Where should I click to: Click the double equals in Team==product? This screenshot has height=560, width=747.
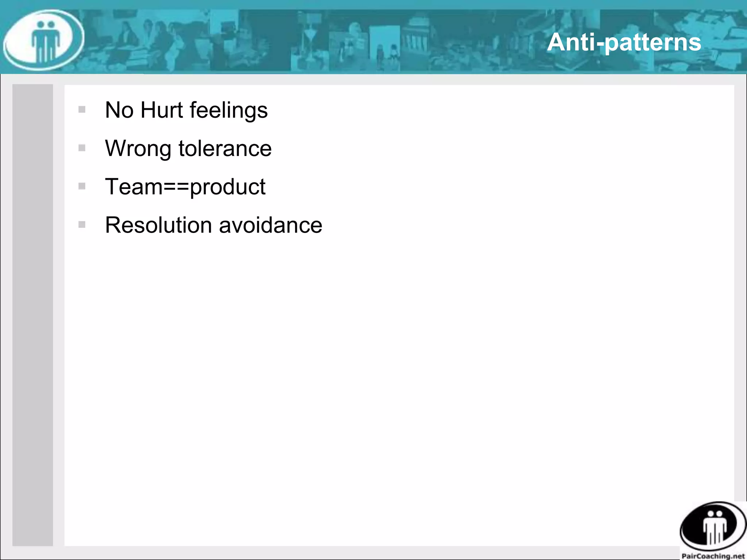pos(176,187)
